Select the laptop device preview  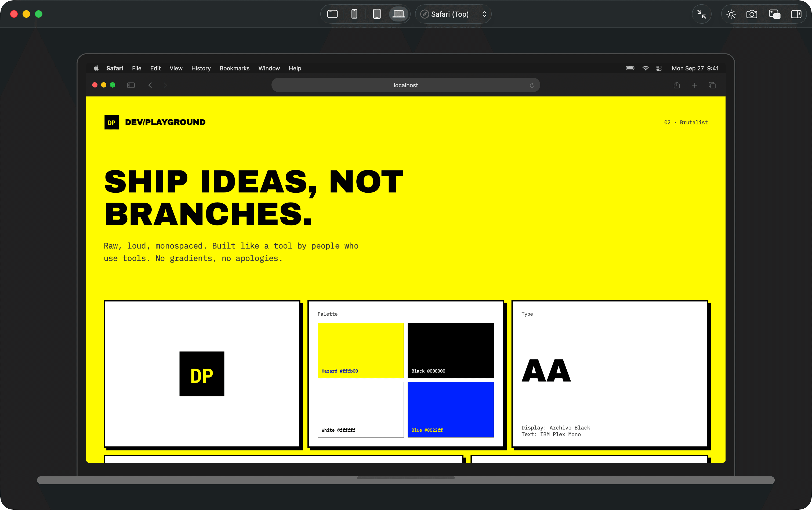click(x=398, y=14)
